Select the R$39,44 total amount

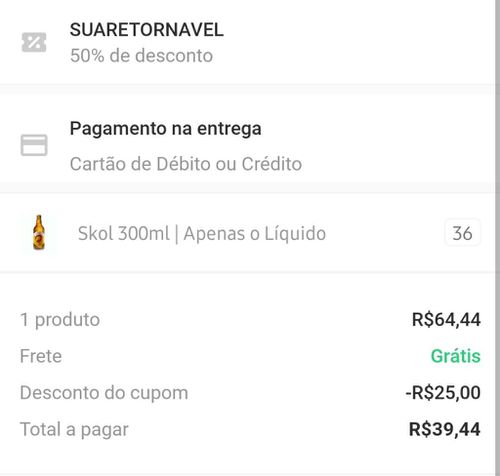point(445,429)
